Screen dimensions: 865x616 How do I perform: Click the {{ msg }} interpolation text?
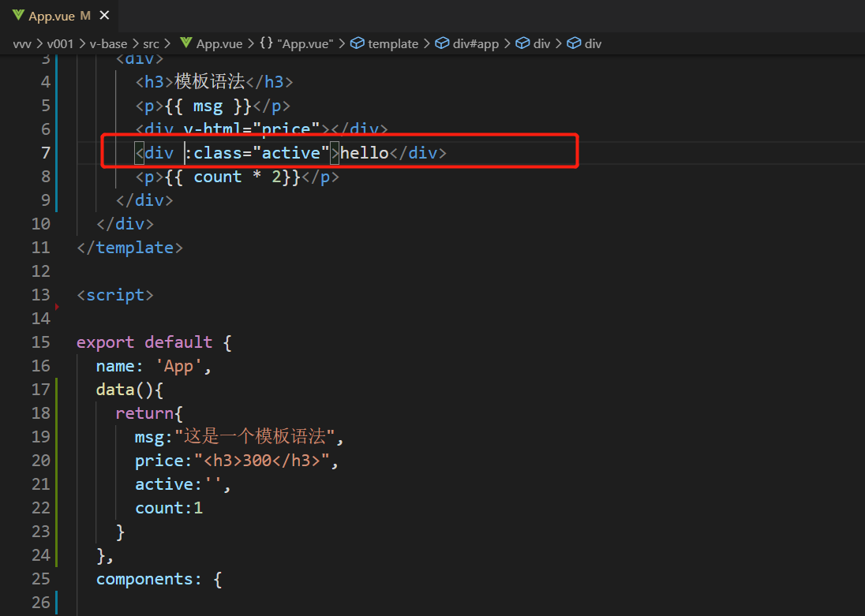208,106
